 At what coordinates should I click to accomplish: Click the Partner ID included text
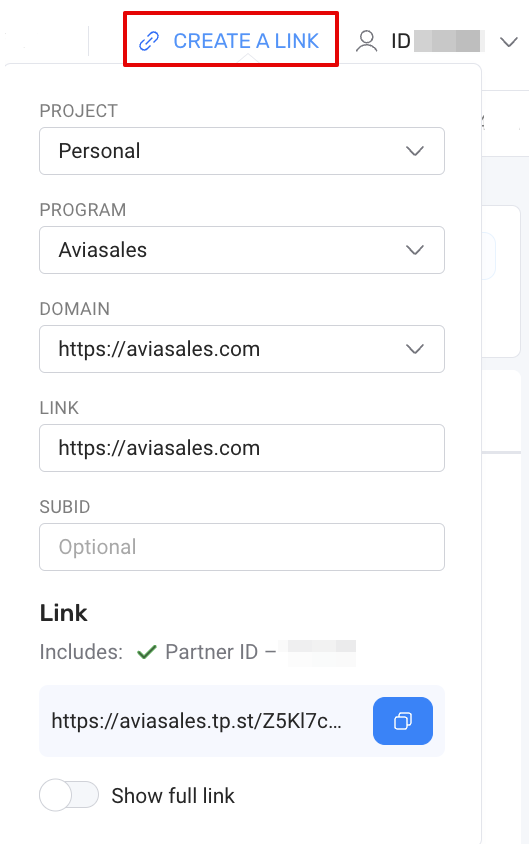pos(220,652)
